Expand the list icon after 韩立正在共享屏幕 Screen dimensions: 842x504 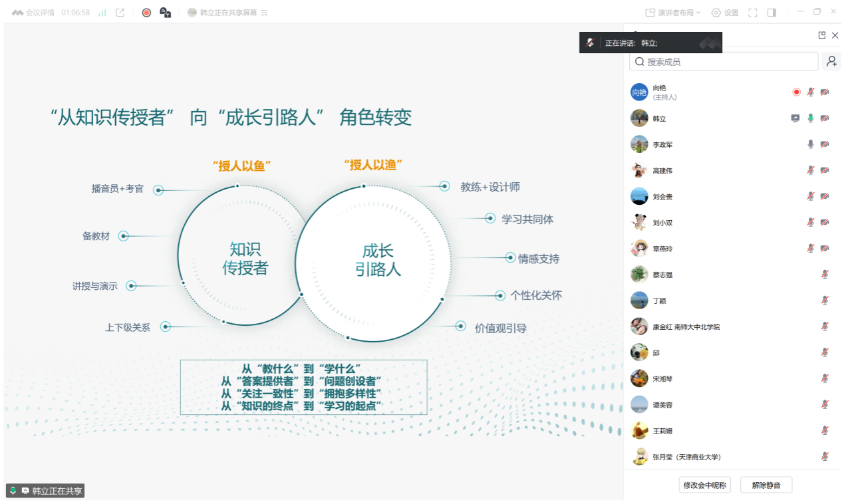264,13
